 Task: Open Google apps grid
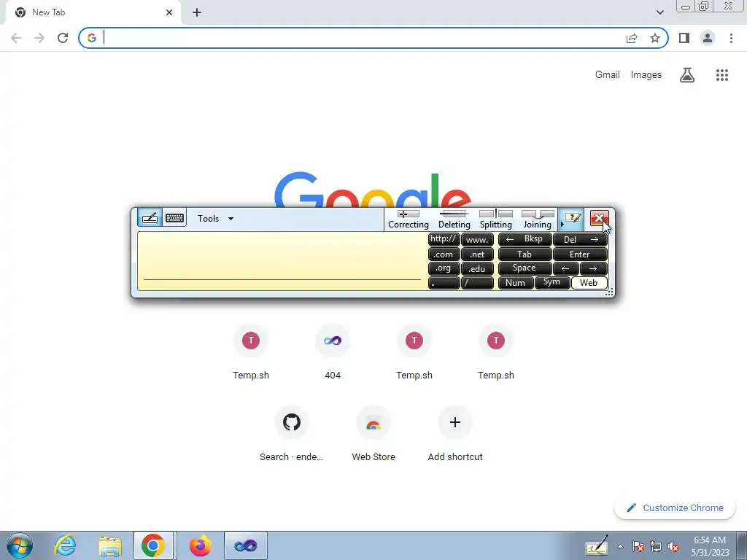pos(722,75)
